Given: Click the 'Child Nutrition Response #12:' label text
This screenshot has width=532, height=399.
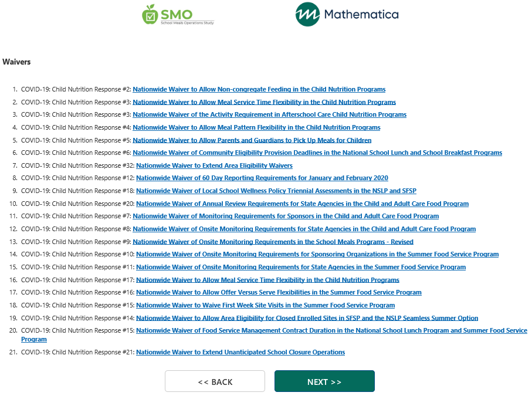Looking at the screenshot, I should (x=93, y=178).
